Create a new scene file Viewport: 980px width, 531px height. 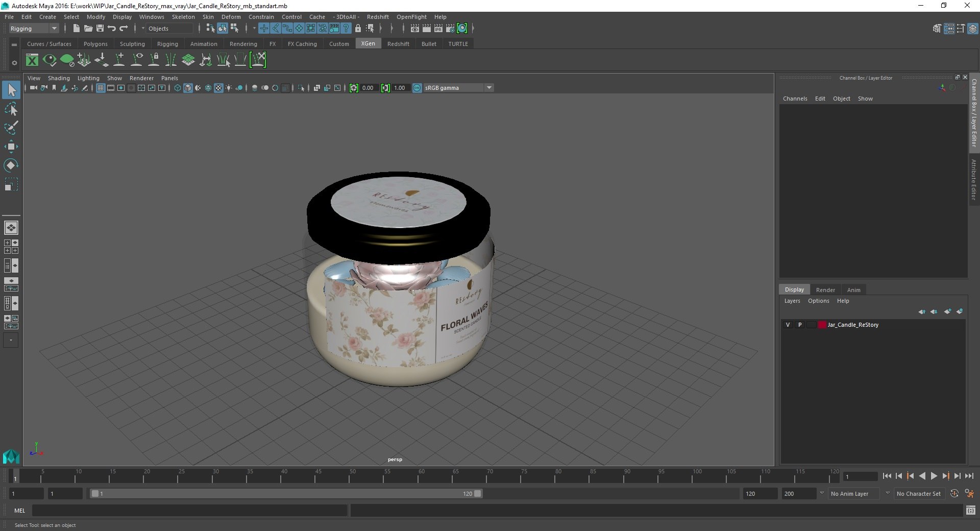pyautogui.click(x=76, y=29)
